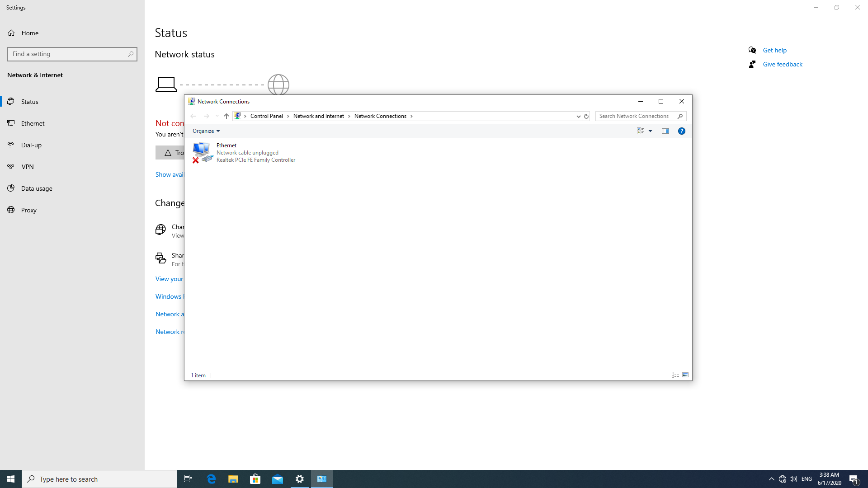Switch to details view in status bar
Image resolution: width=868 pixels, height=488 pixels.
pyautogui.click(x=675, y=375)
